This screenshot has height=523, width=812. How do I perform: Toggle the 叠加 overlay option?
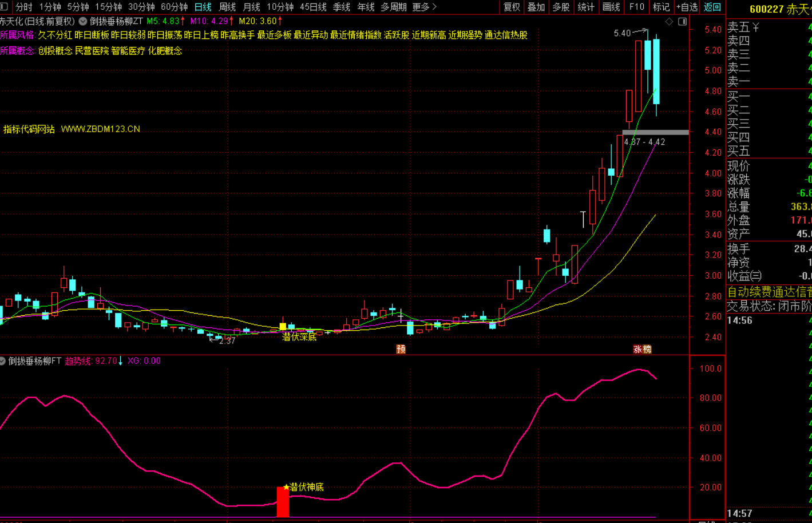click(536, 7)
